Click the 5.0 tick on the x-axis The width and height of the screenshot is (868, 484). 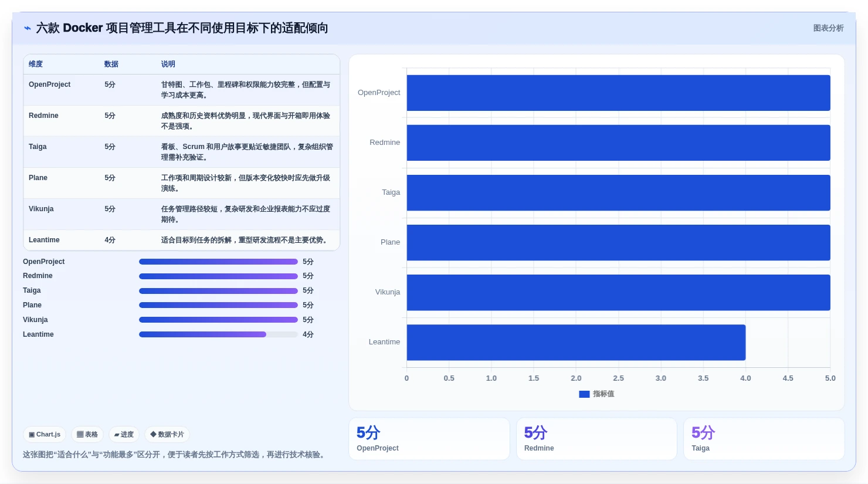(830, 378)
